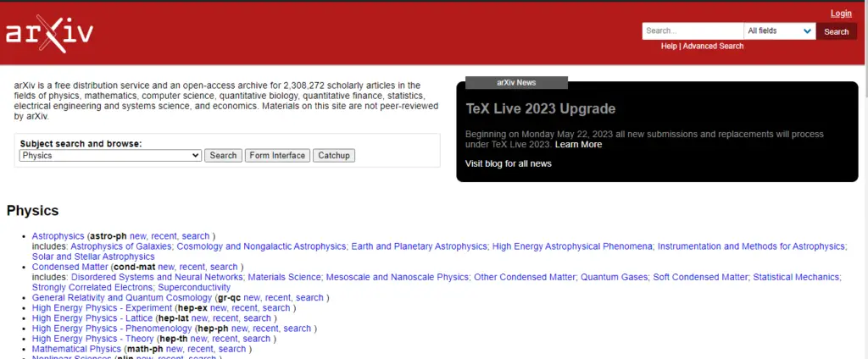The width and height of the screenshot is (868, 359).
Task: Open Statistical Mechanics link
Action: (x=797, y=277)
